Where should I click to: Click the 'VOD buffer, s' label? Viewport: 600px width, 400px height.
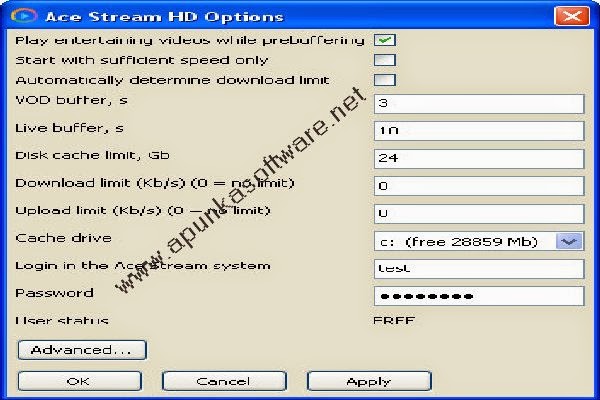71,100
